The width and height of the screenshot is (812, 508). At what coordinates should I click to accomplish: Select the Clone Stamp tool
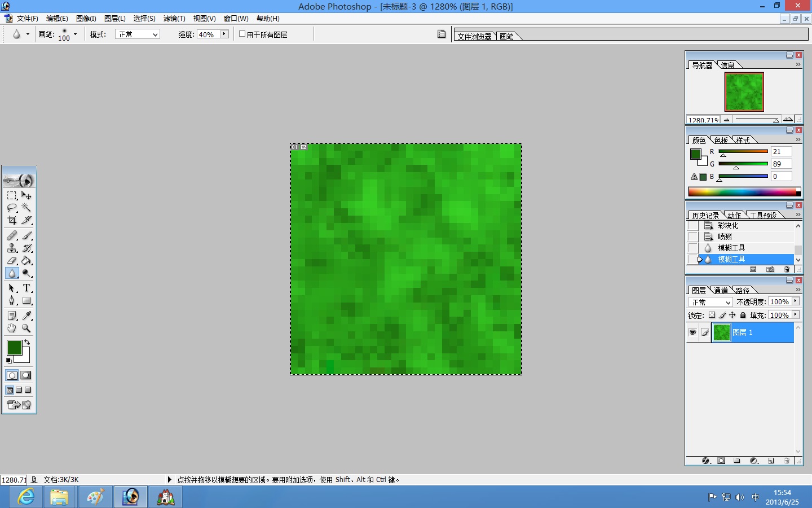(x=12, y=248)
